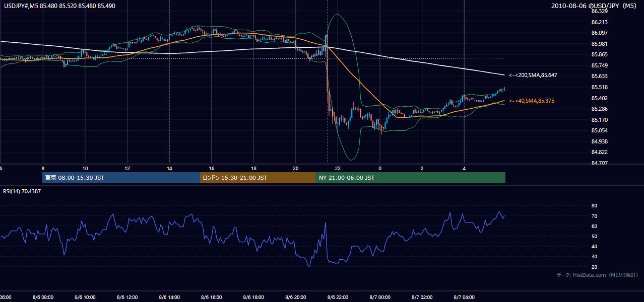
Task: Click the RSI(14) 70.4387 indicator label
Action: 22,191
